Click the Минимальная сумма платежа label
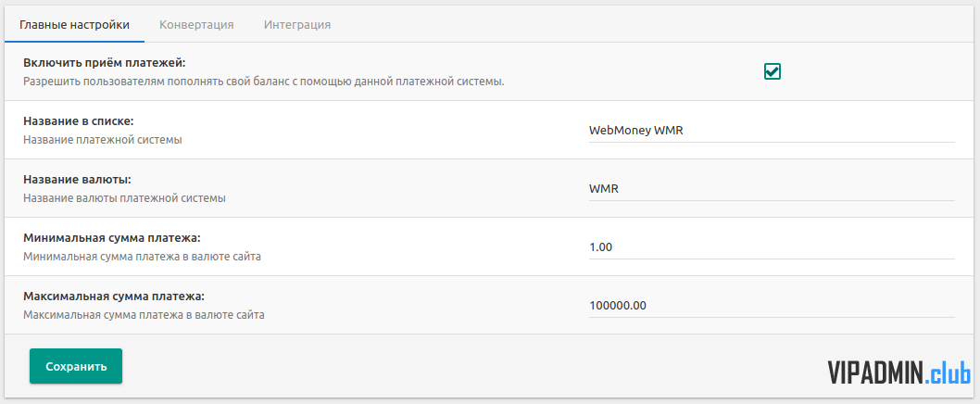This screenshot has width=980, height=404. pyautogui.click(x=112, y=238)
